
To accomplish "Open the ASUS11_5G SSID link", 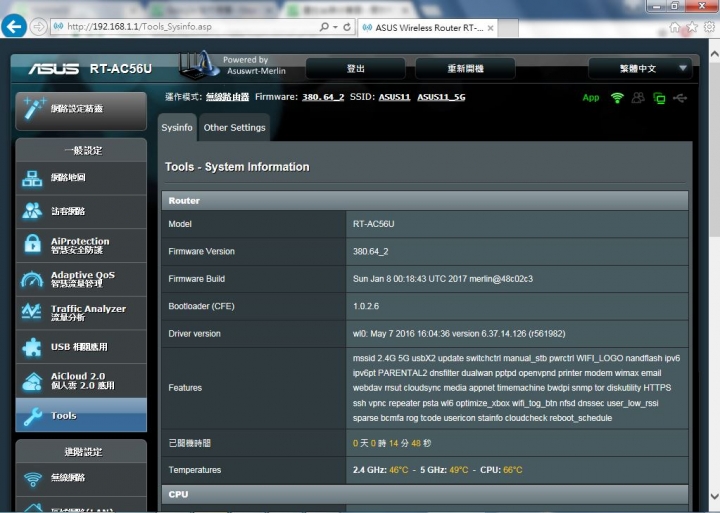I will [x=441, y=97].
